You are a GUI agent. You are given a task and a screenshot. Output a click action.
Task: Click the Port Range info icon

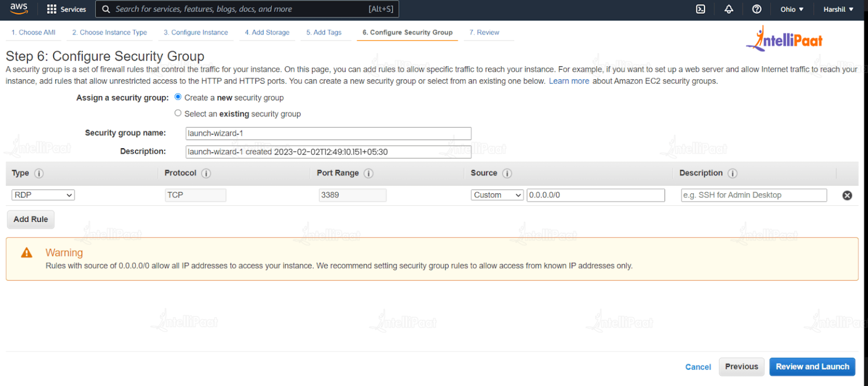tap(369, 173)
